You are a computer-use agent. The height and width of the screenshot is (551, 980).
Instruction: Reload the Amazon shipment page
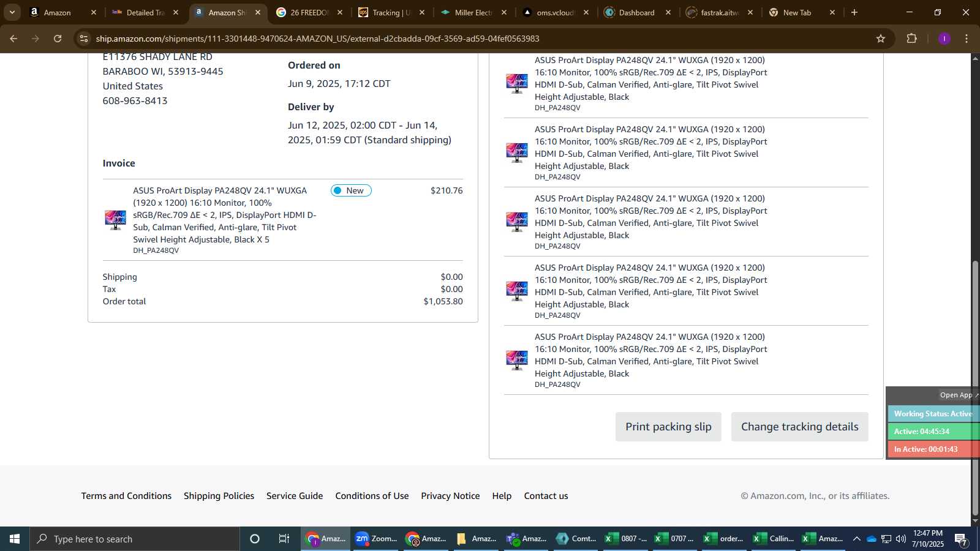[x=58, y=39]
